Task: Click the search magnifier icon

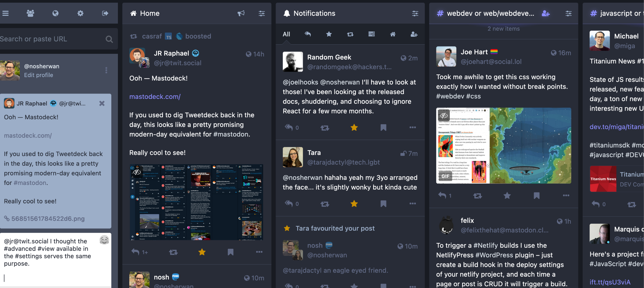Action: 109,39
